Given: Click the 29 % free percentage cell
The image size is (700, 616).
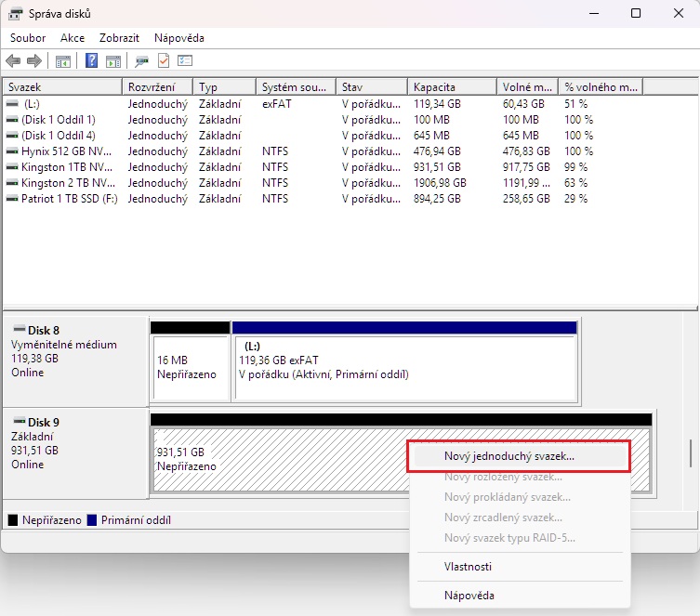Looking at the screenshot, I should 575,199.
